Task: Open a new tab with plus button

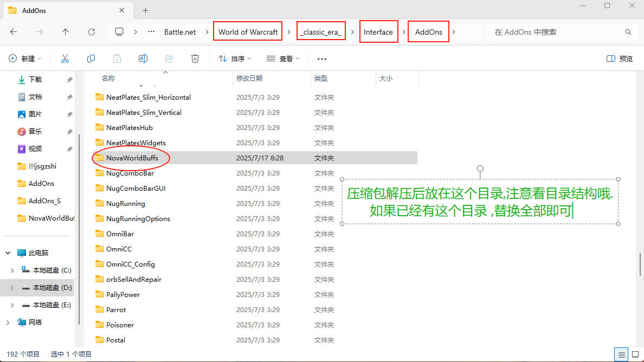Action: point(145,10)
